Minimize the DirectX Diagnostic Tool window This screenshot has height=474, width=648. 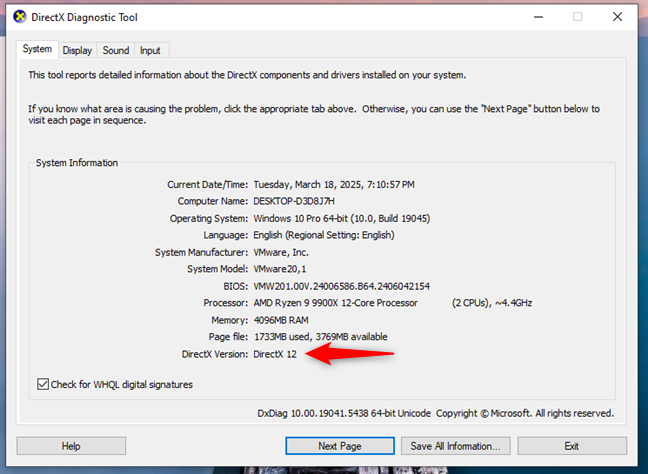[x=538, y=17]
